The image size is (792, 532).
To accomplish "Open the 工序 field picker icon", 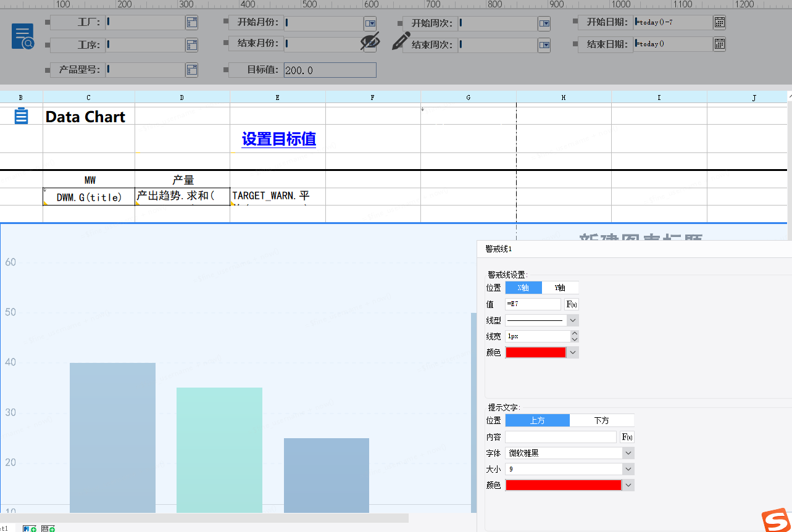I will (x=192, y=45).
